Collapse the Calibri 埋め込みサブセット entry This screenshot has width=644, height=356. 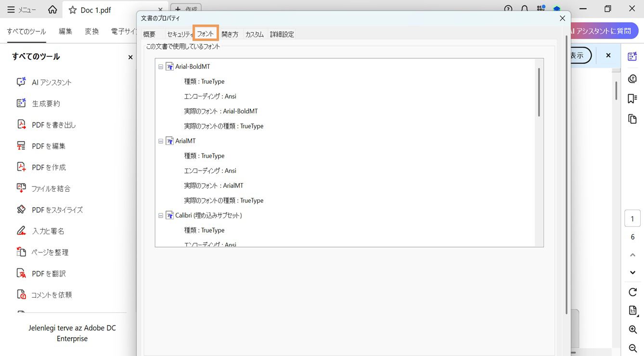(x=160, y=215)
